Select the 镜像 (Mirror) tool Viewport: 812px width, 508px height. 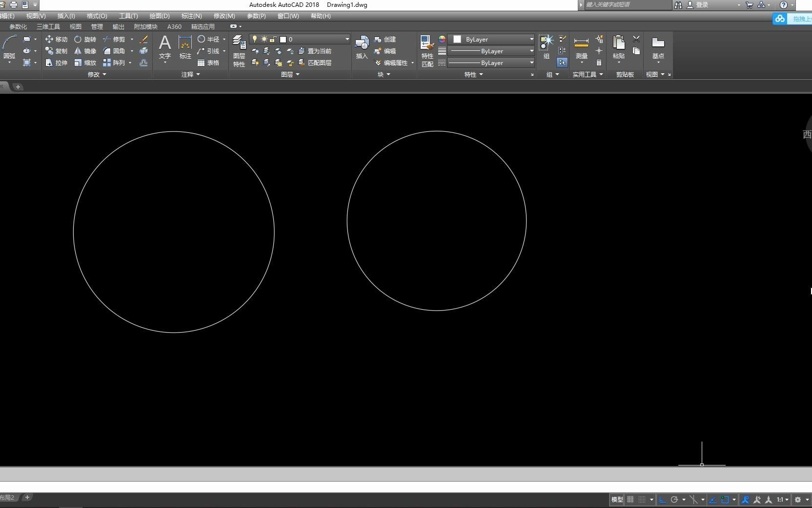(x=85, y=51)
